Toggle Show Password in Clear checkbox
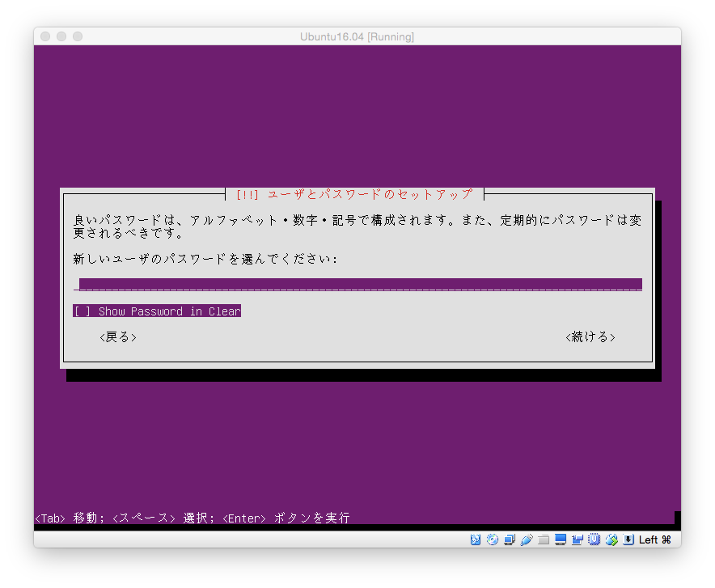Viewport: 715px width, 588px height. (157, 311)
